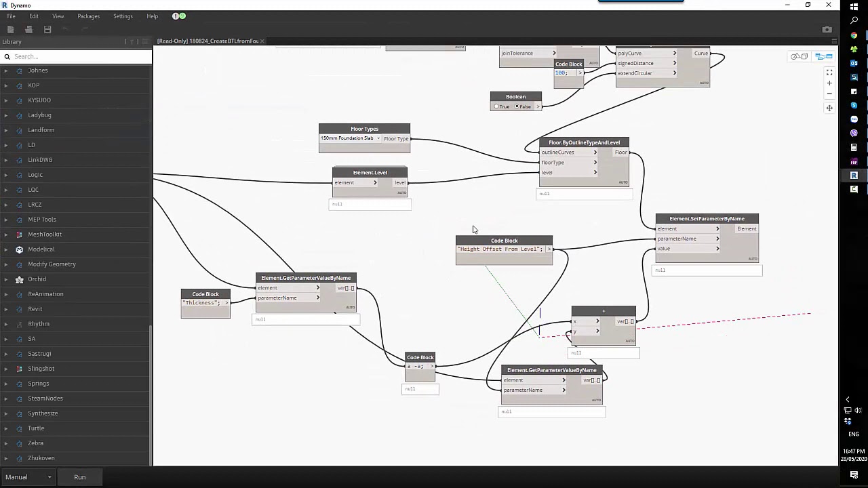Image resolution: width=868 pixels, height=488 pixels.
Task: Click the Undo toolbar icon
Action: pyautogui.click(x=66, y=29)
